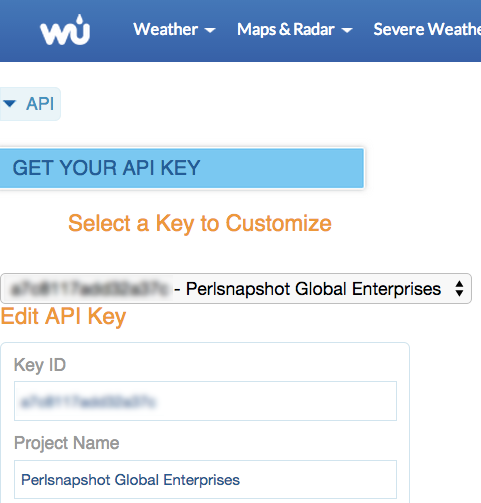Image resolution: width=481 pixels, height=503 pixels.
Task: Collapse the API section triangle
Action: click(10, 104)
